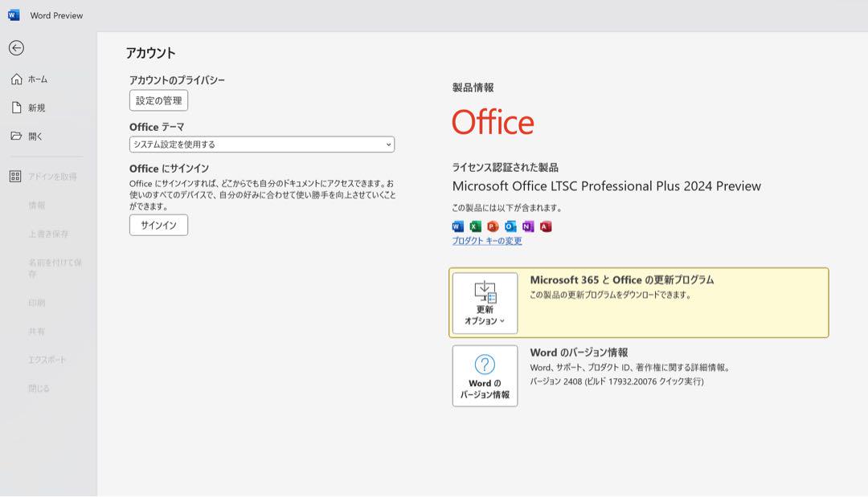
Task: Click the home house icon in sidebar
Action: click(x=17, y=79)
